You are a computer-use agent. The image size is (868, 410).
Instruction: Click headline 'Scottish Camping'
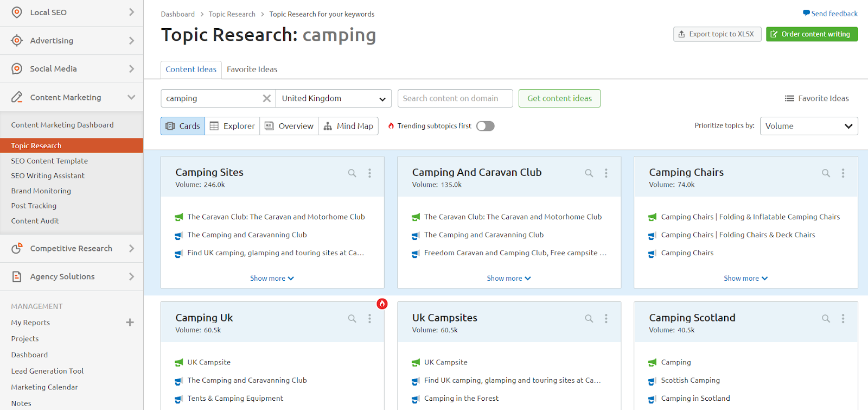click(690, 380)
